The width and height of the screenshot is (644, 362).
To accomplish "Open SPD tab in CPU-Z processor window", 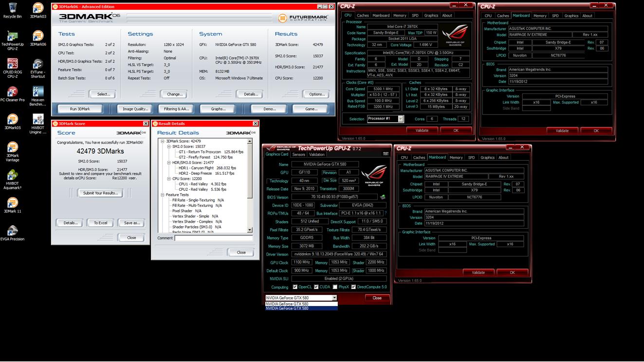I will [x=415, y=16].
